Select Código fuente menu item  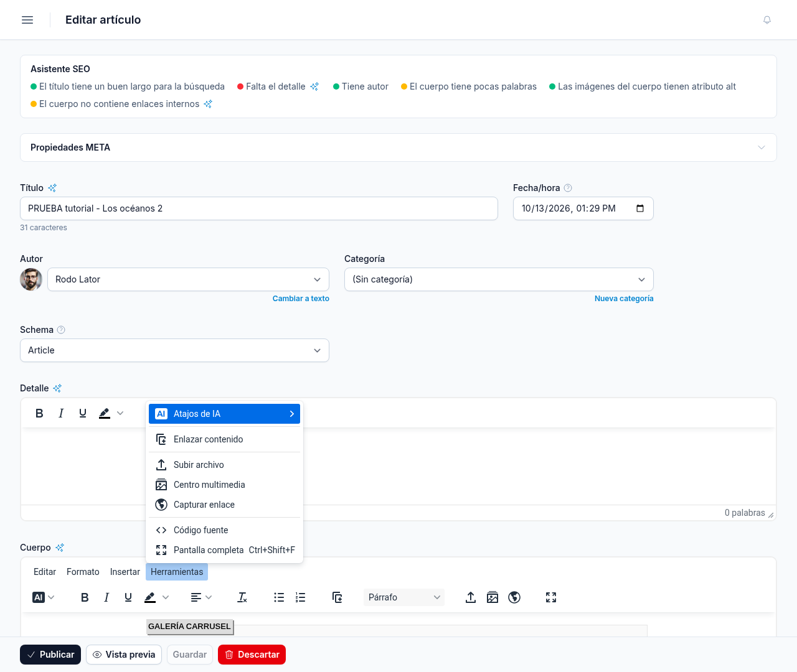coord(224,530)
